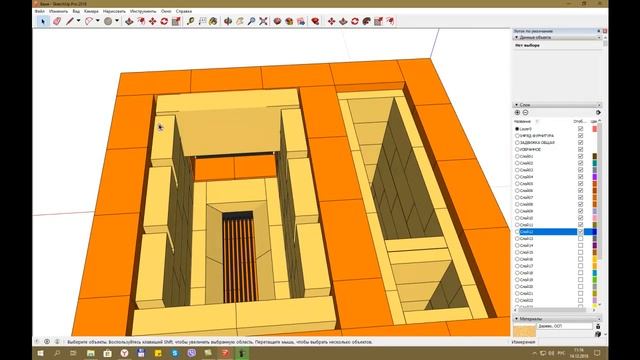This screenshot has height=360, width=640.
Task: Select the second Rotate tool in right toolbar group
Action: (355, 21)
